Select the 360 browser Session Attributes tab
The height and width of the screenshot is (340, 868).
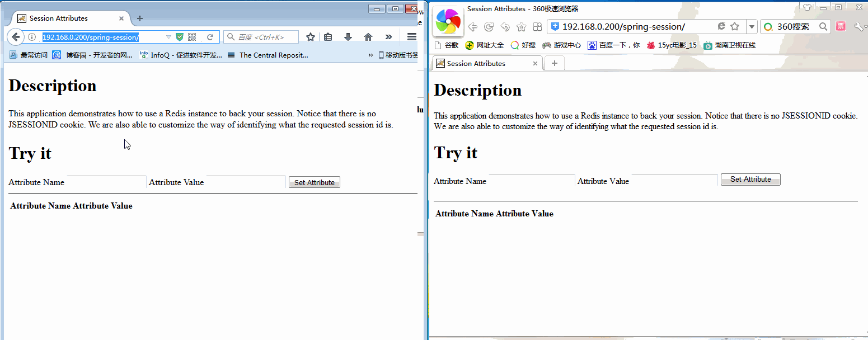coord(487,63)
